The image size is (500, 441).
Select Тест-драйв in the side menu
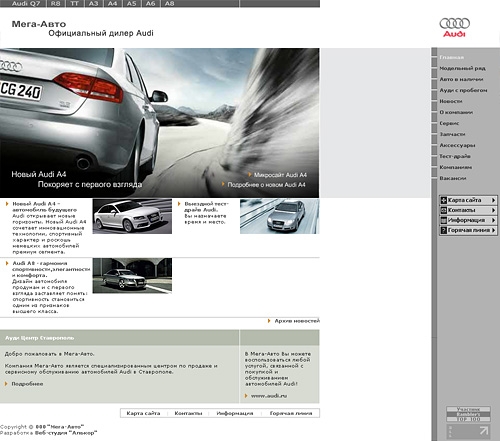coord(455,156)
